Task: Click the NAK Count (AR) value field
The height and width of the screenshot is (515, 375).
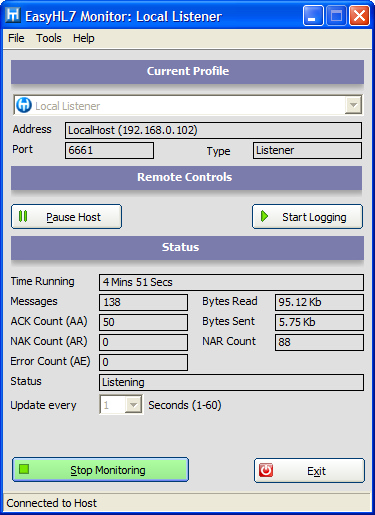Action: [x=143, y=342]
